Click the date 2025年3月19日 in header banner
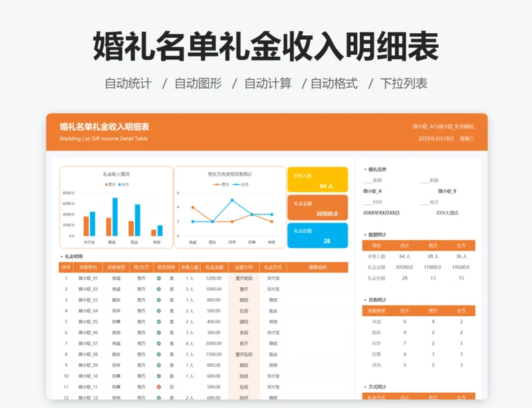This screenshot has width=532, height=408. [436, 138]
